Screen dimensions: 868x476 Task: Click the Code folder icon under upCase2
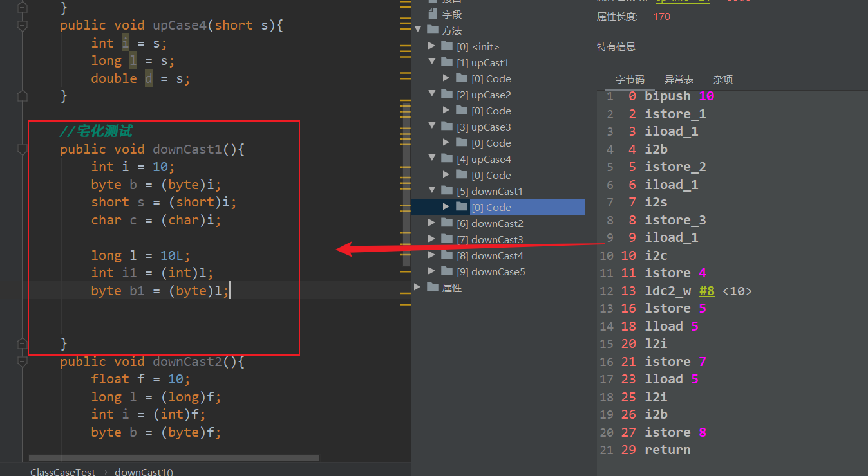pos(462,111)
